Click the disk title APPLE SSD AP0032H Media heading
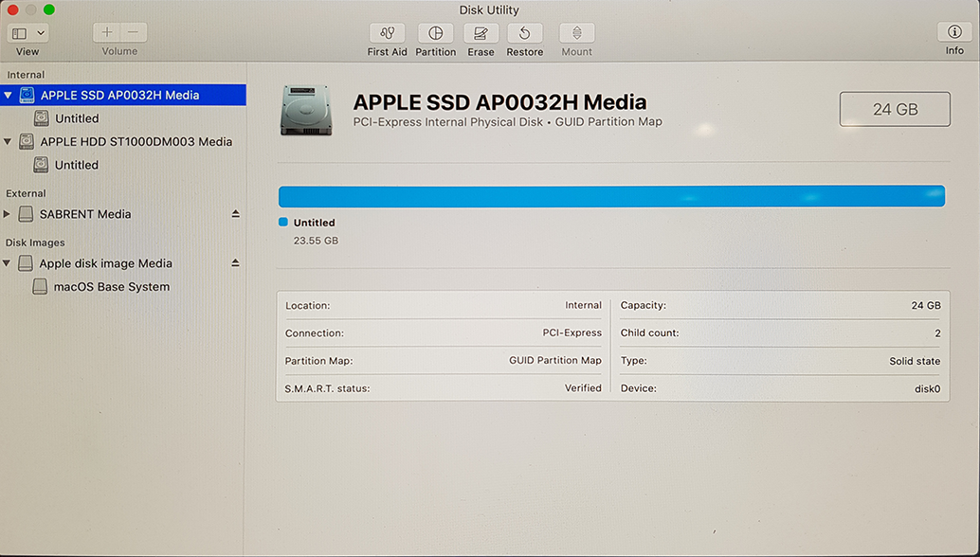This screenshot has width=980, height=557. pyautogui.click(x=500, y=101)
